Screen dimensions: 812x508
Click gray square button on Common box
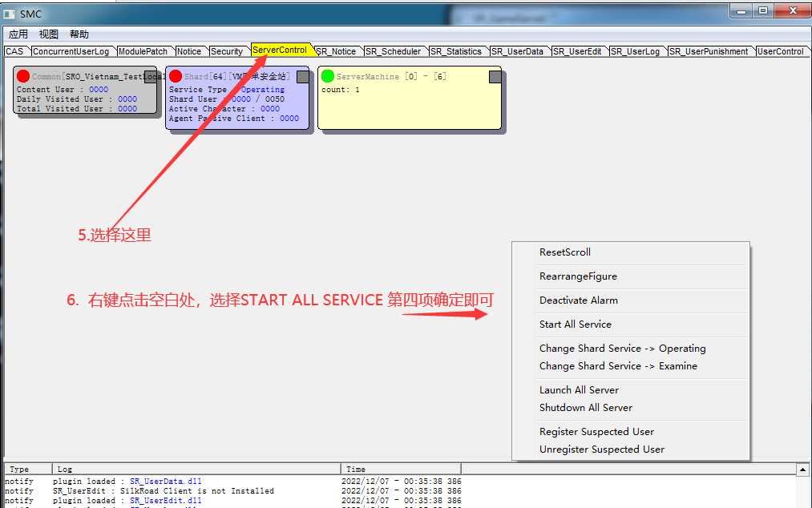[x=150, y=77]
